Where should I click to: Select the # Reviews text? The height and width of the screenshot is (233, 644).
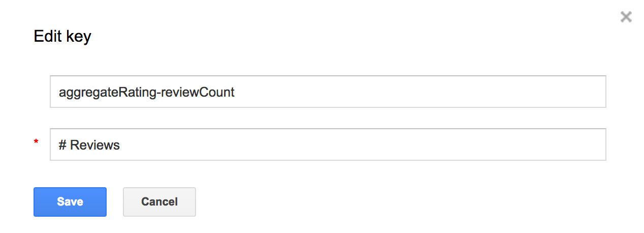click(89, 145)
